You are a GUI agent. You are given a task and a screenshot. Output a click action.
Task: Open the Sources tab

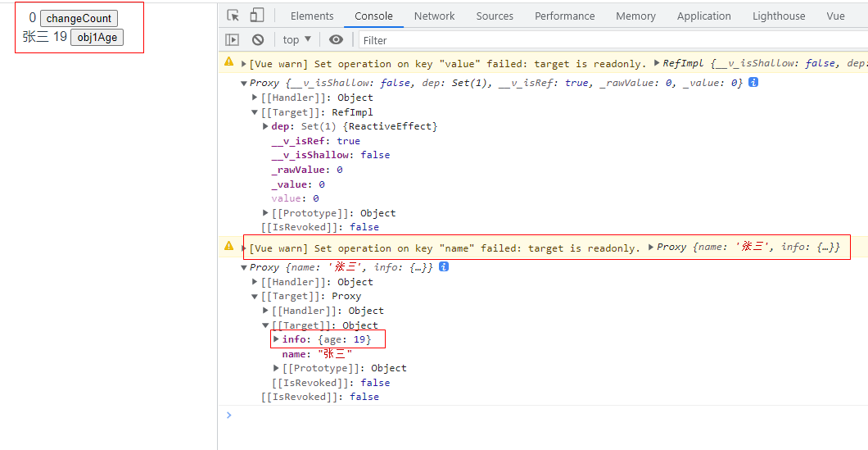click(495, 16)
